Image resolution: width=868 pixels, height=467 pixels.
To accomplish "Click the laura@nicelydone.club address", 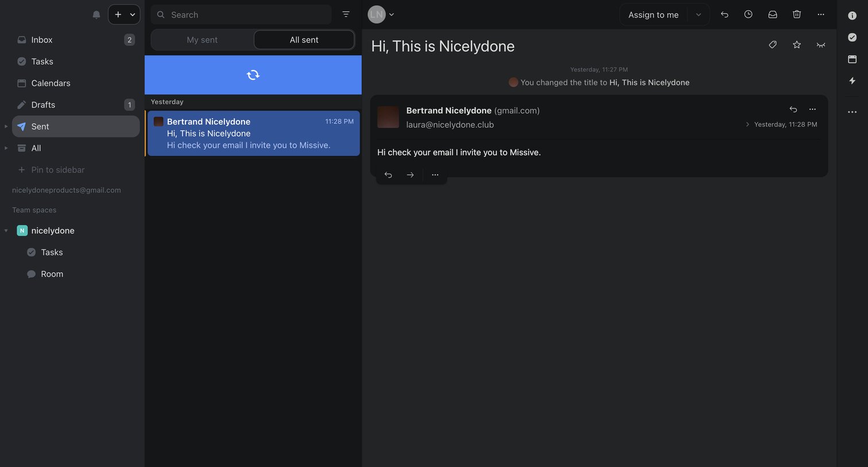I will (x=450, y=124).
